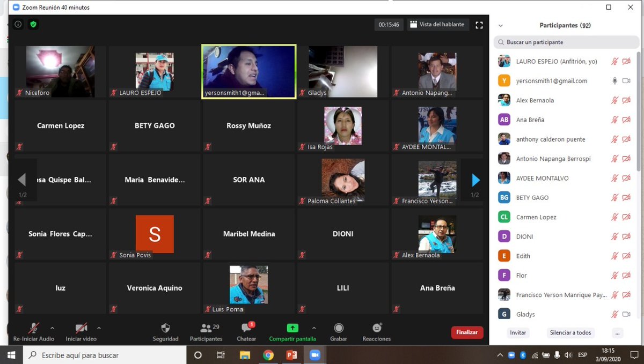
Task: Show hidden tray icons chevron
Action: (500, 355)
